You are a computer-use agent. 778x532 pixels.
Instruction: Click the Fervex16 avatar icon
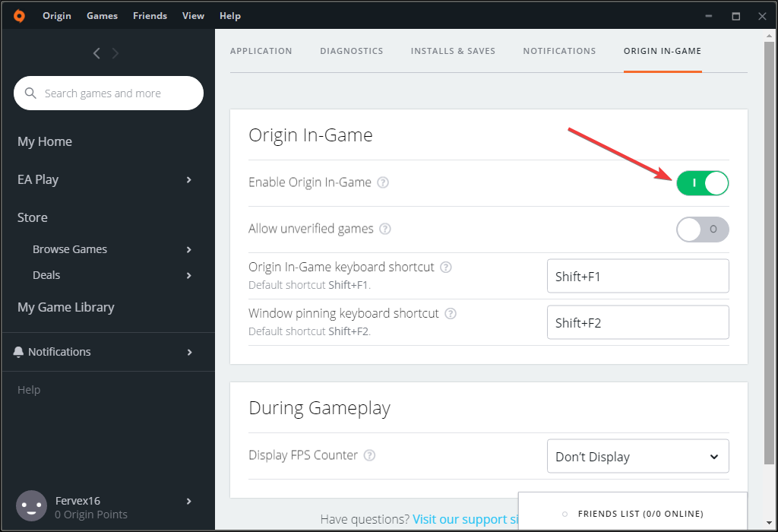coord(31,506)
